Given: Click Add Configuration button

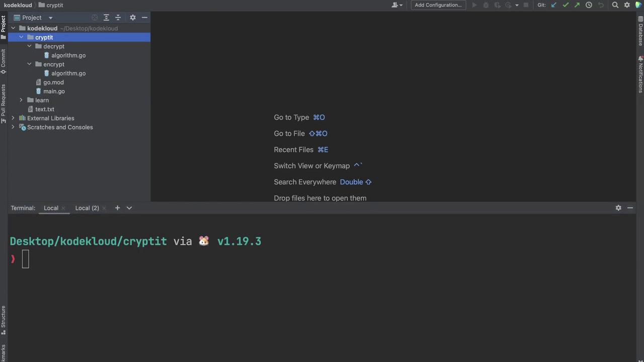Looking at the screenshot, I should [x=438, y=5].
